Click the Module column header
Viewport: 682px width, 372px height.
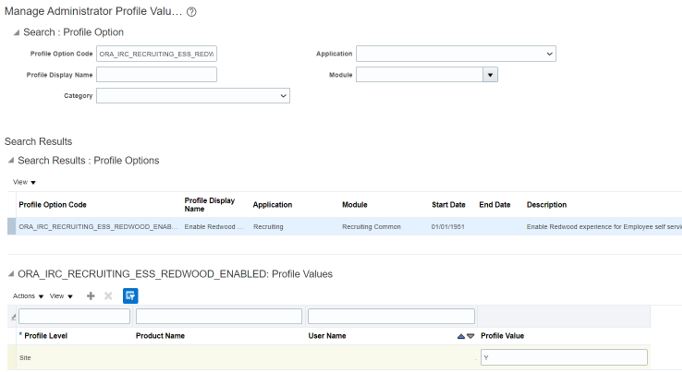(354, 204)
